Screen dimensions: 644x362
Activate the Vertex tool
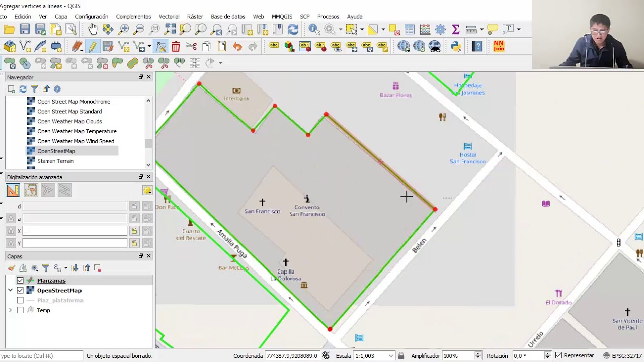point(161,47)
